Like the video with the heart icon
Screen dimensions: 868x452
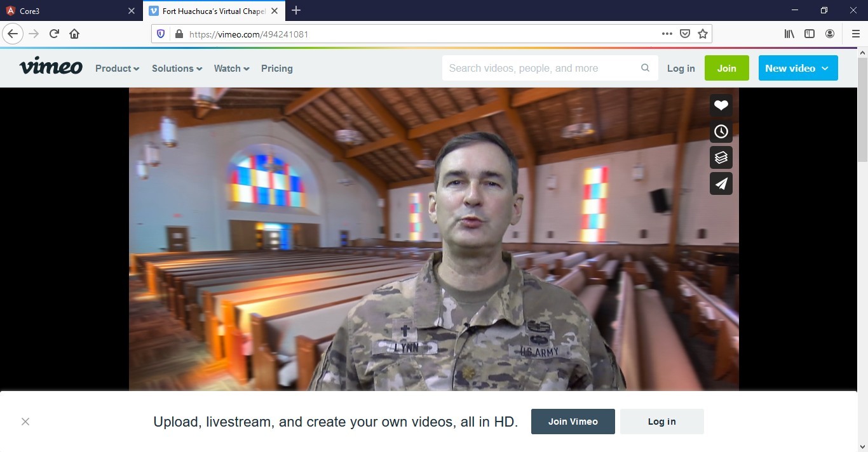tap(721, 105)
